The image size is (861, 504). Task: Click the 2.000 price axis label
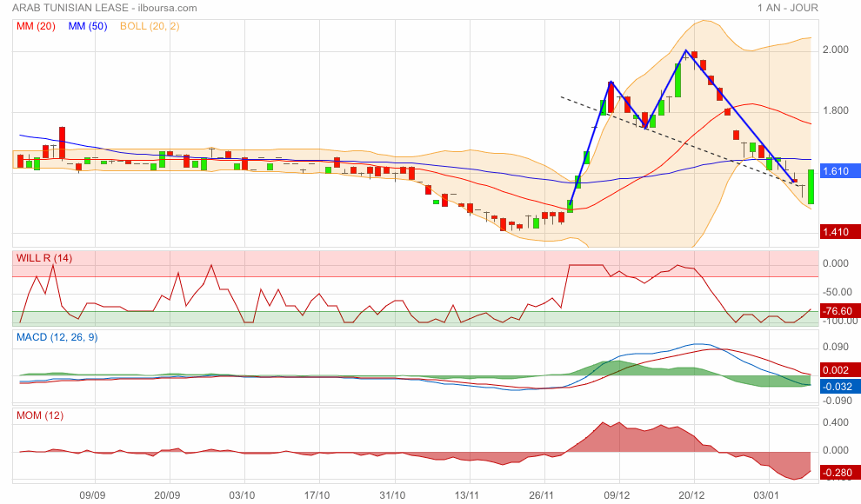[x=835, y=50]
